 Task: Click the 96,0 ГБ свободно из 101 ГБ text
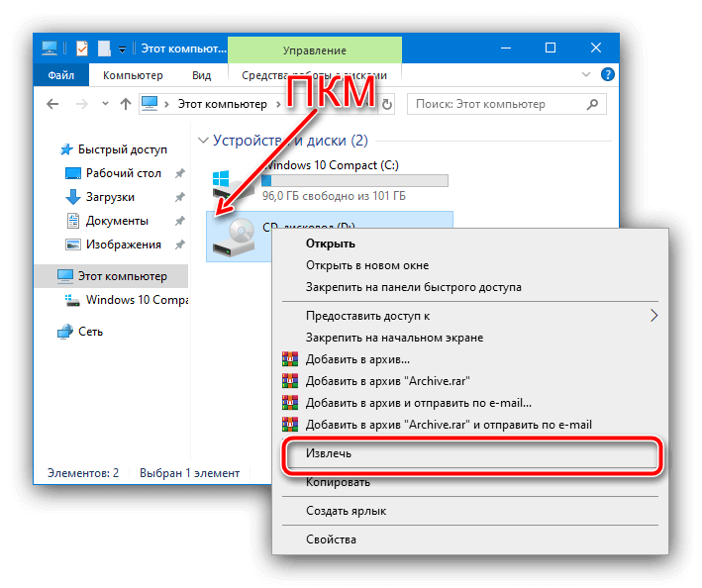[334, 196]
